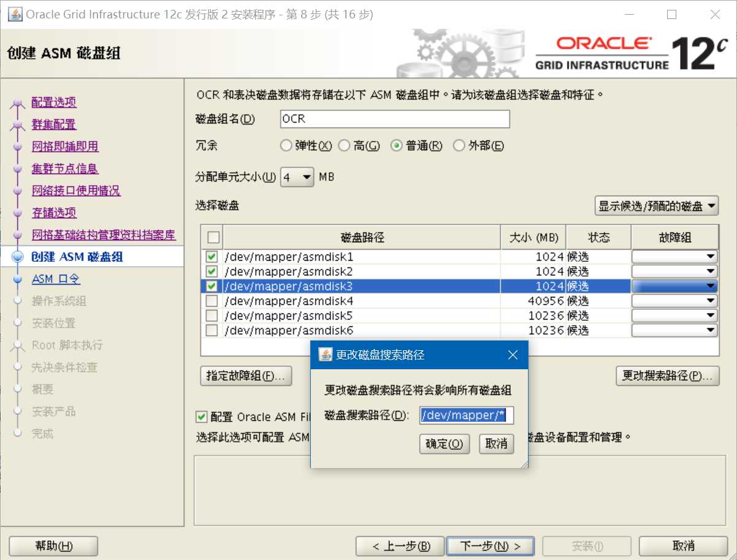Screen dimensions: 737x560
Task: Go to the 配置选项 step
Action: [54, 102]
